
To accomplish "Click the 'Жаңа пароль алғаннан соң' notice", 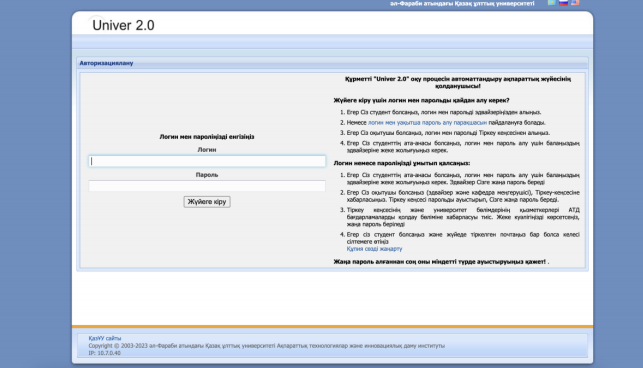I will coord(441,262).
